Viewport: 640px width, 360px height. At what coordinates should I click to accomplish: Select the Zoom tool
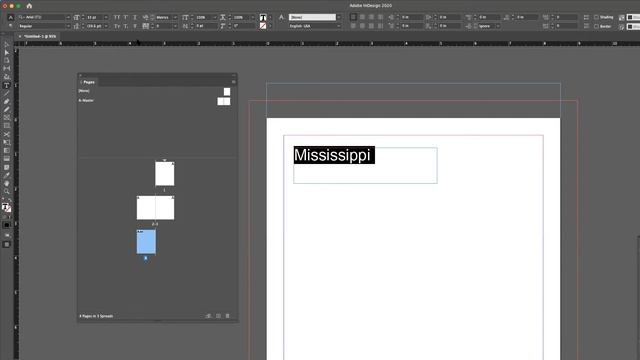7,192
